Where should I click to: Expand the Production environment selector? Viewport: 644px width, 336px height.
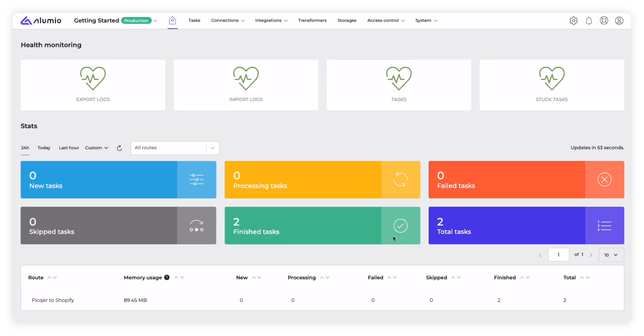coord(155,21)
